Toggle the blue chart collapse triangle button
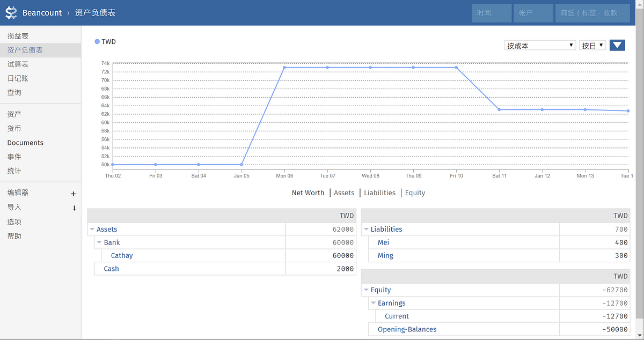Image resolution: width=644 pixels, height=340 pixels. [x=617, y=46]
